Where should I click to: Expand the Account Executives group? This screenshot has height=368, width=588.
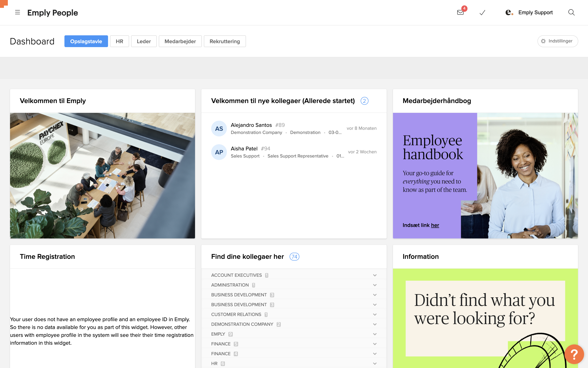(375, 275)
